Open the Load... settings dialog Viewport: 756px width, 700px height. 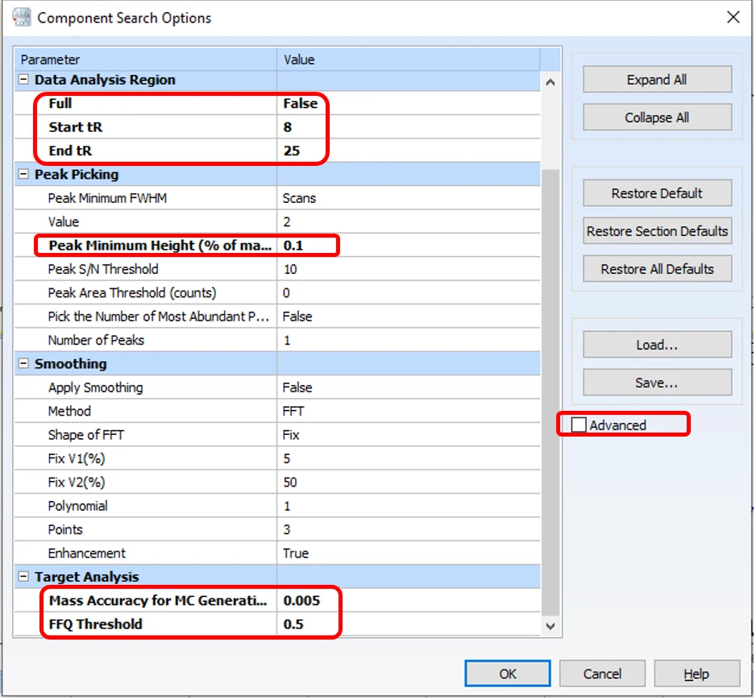[658, 346]
